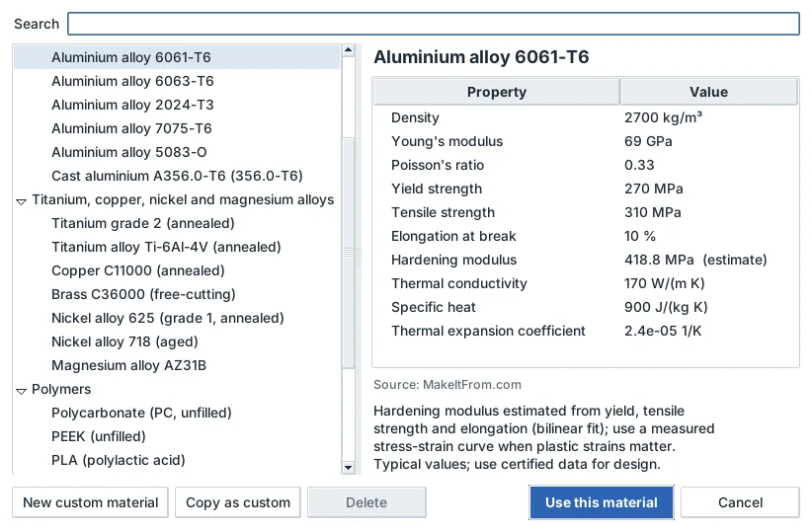This screenshot has height=532, width=812.
Task: Click the scroll down arrow of material list
Action: click(349, 467)
